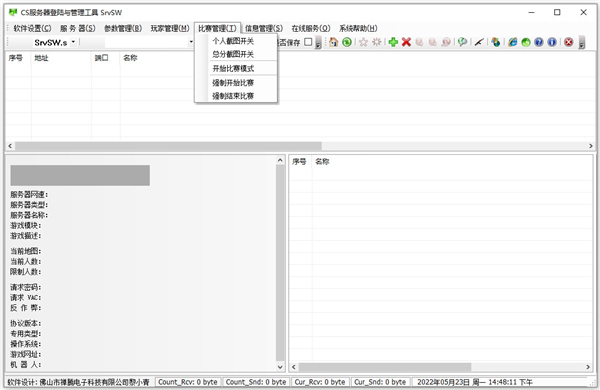This screenshot has width=600, height=390.
Task: Add a server with the green plus icon
Action: click(393, 42)
